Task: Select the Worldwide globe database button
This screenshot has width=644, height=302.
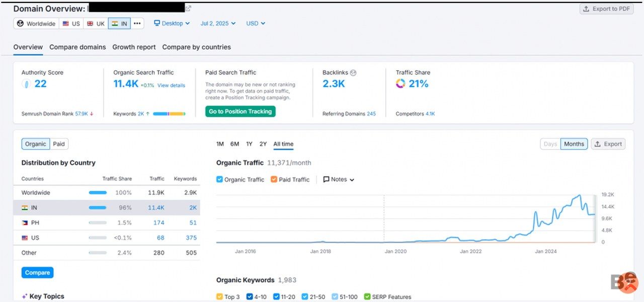Action: (36, 24)
